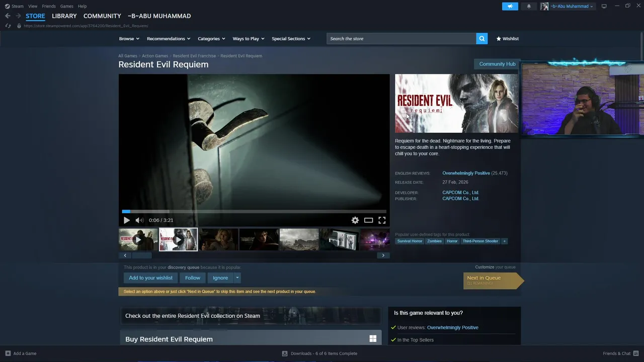Open the Survival Horror tag
The image size is (644, 362).
(x=410, y=241)
